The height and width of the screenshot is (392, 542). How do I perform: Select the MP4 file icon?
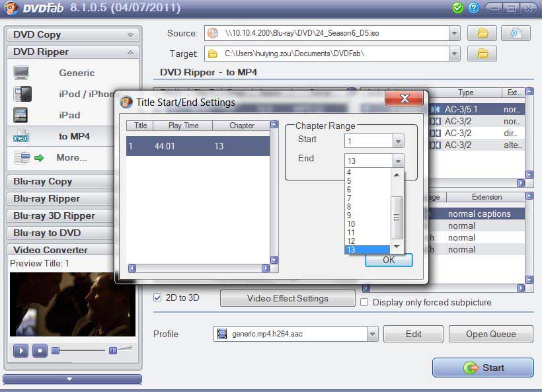pos(20,136)
